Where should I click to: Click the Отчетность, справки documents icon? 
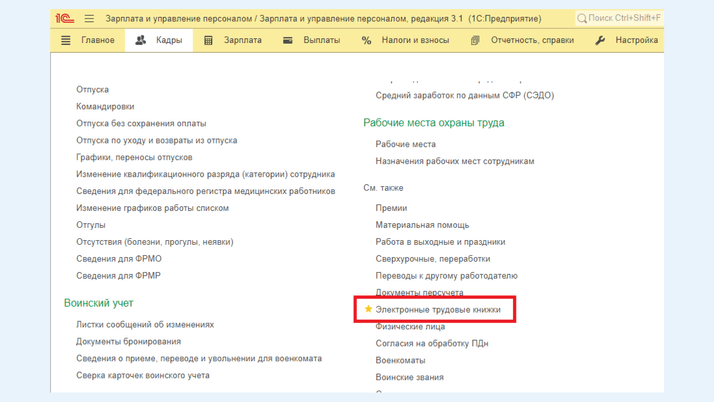pos(475,41)
